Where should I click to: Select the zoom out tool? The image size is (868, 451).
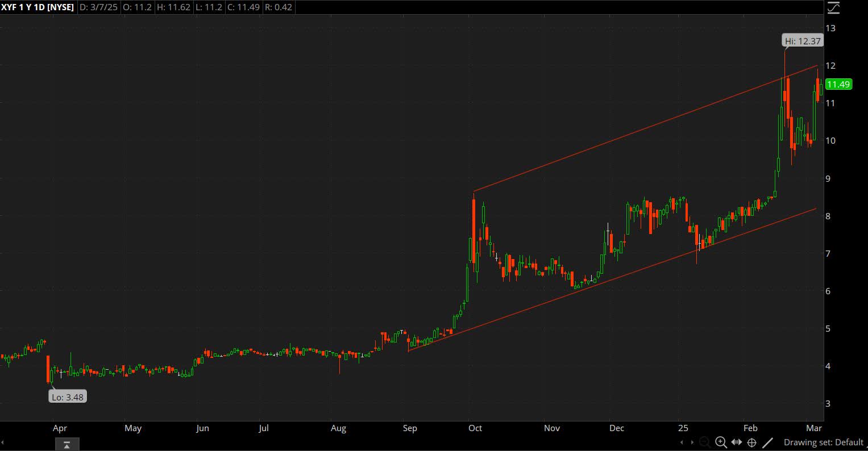pos(704,442)
